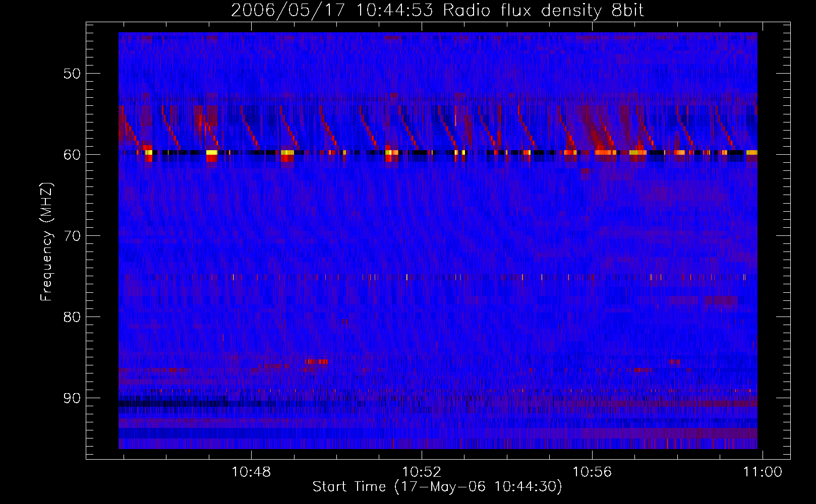
Task: Click the 10:56 time tick label
Action: coord(592,472)
